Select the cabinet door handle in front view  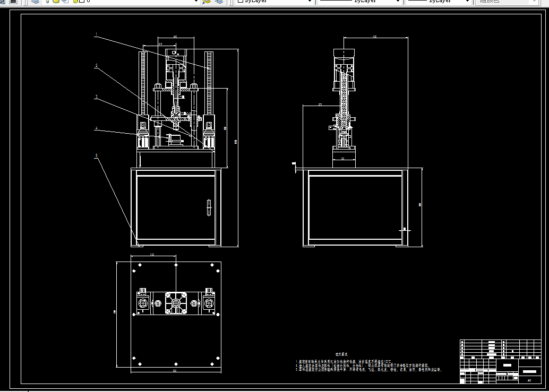pos(209,208)
